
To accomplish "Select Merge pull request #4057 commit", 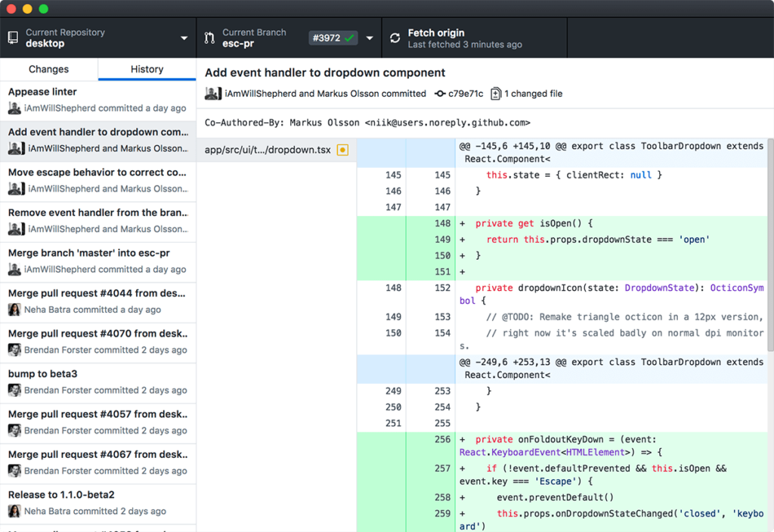I will (98, 423).
